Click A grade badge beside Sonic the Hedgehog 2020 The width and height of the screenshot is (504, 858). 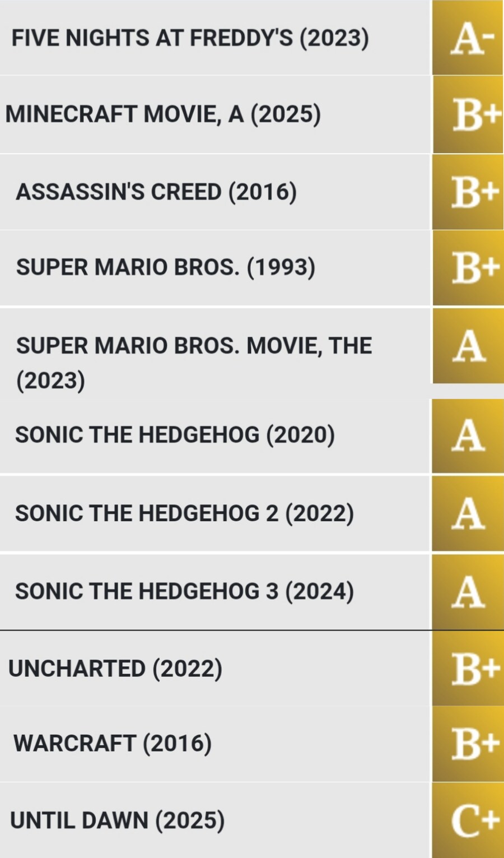(x=468, y=436)
